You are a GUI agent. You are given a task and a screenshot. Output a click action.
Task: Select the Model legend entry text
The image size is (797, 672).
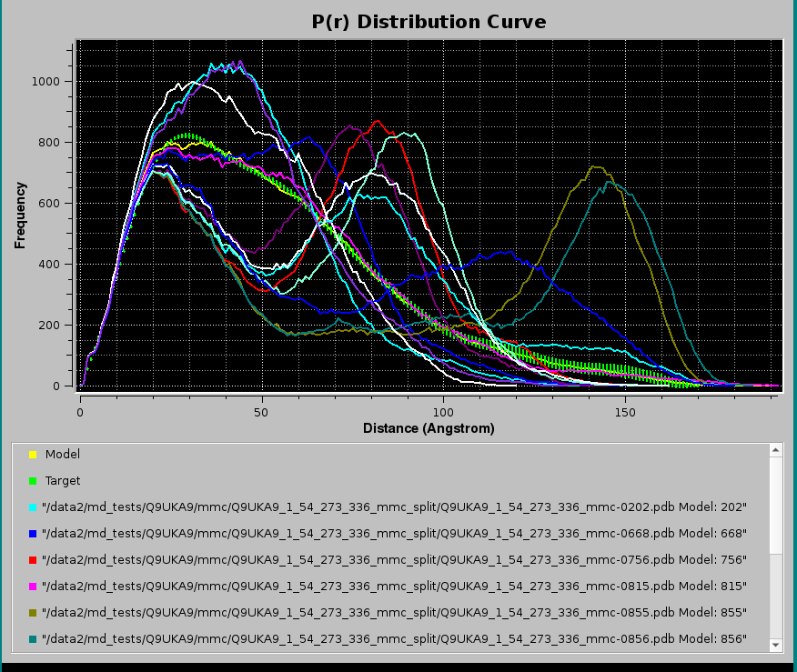pos(63,454)
